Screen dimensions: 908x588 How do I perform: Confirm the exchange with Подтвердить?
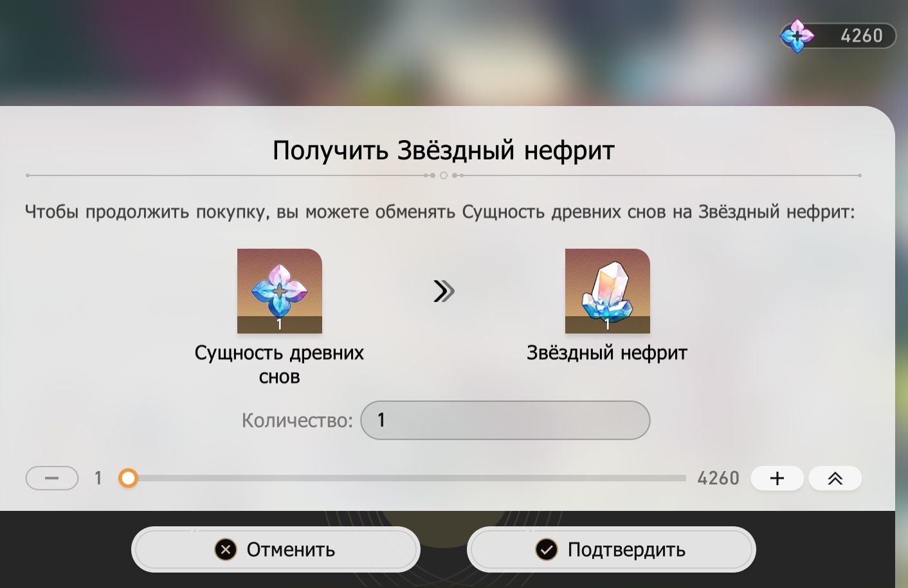tap(612, 549)
